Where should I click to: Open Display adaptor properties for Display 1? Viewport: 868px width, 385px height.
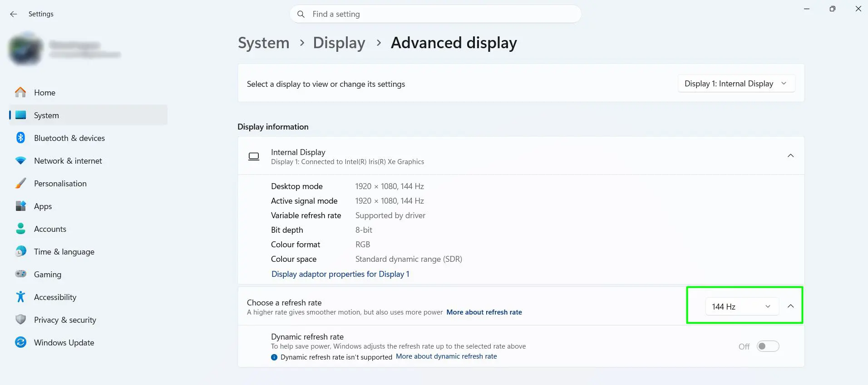point(340,274)
